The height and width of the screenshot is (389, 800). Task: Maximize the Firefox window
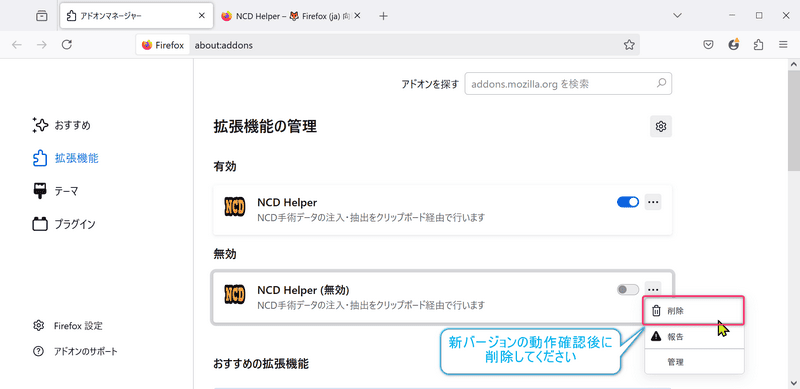coord(759,16)
